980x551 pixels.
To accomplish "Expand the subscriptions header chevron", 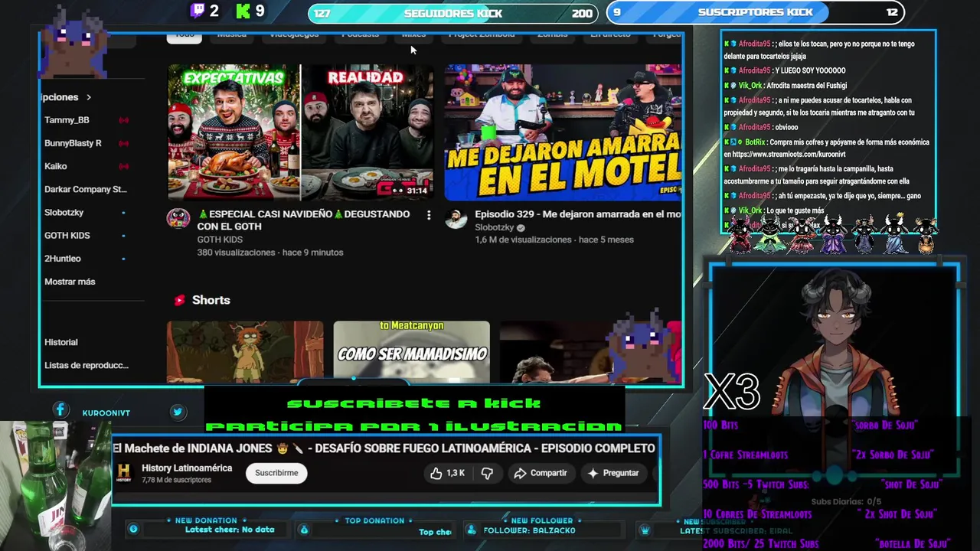I will click(x=89, y=97).
